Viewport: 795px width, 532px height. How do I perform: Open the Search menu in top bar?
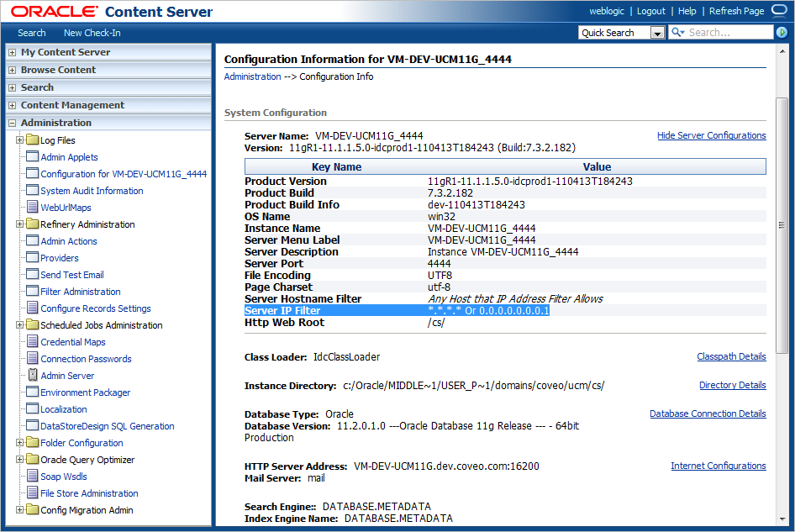(x=32, y=33)
